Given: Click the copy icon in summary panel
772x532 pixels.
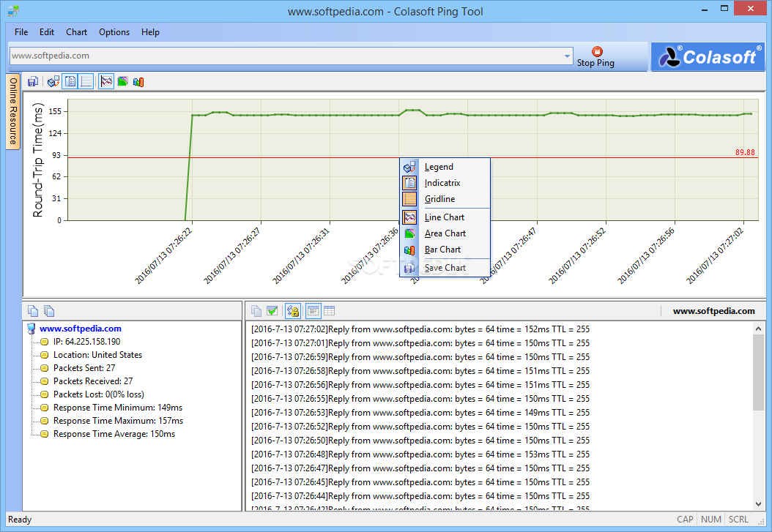Looking at the screenshot, I should point(33,311).
